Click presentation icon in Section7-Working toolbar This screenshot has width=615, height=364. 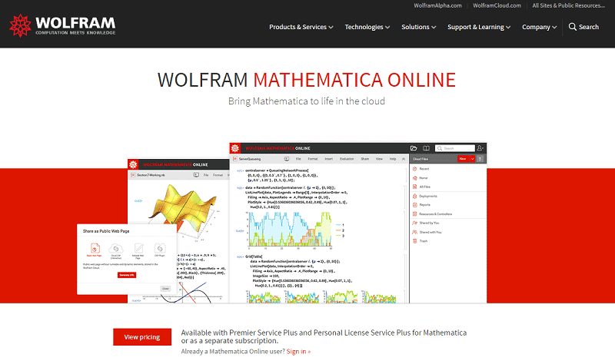(x=196, y=175)
